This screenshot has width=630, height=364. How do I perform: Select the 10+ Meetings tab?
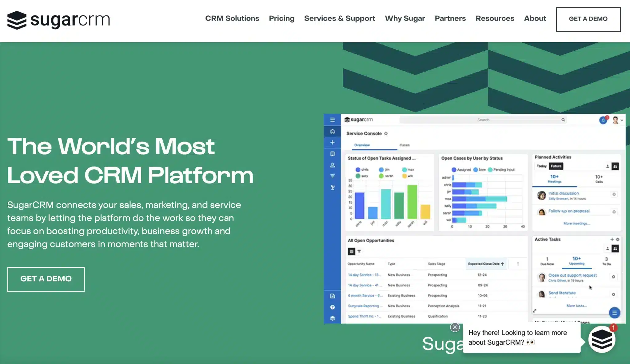point(554,179)
